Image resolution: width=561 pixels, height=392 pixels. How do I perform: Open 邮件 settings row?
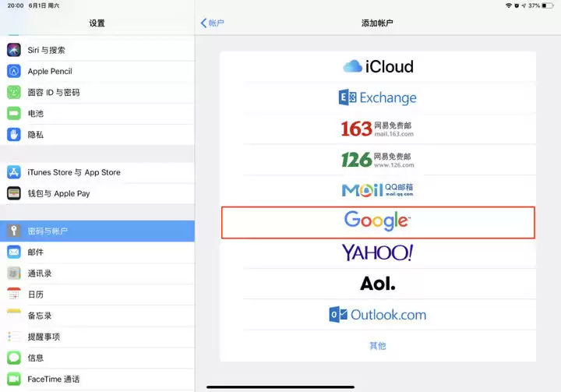point(97,252)
